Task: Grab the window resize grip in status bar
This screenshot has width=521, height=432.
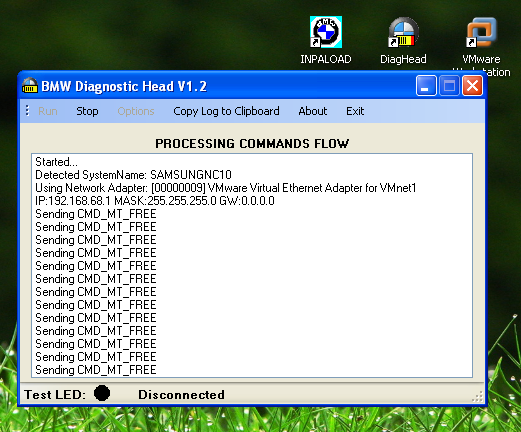Action: (478, 396)
